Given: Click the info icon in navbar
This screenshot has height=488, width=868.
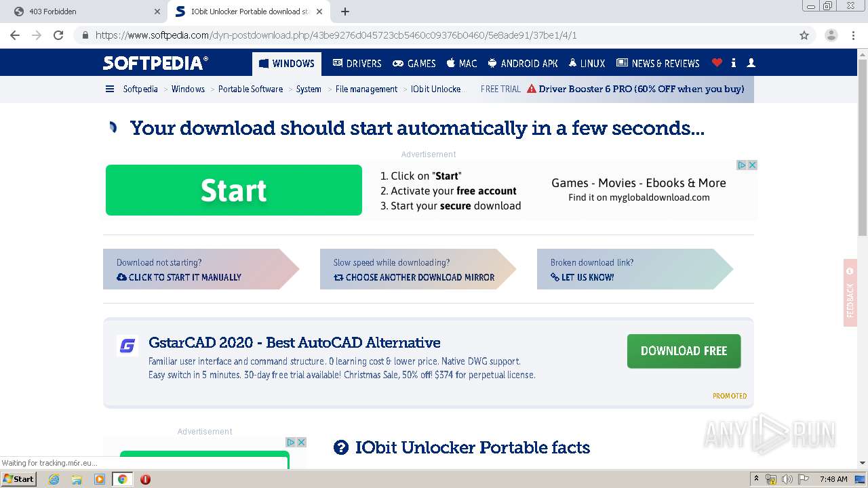Looking at the screenshot, I should coord(734,63).
